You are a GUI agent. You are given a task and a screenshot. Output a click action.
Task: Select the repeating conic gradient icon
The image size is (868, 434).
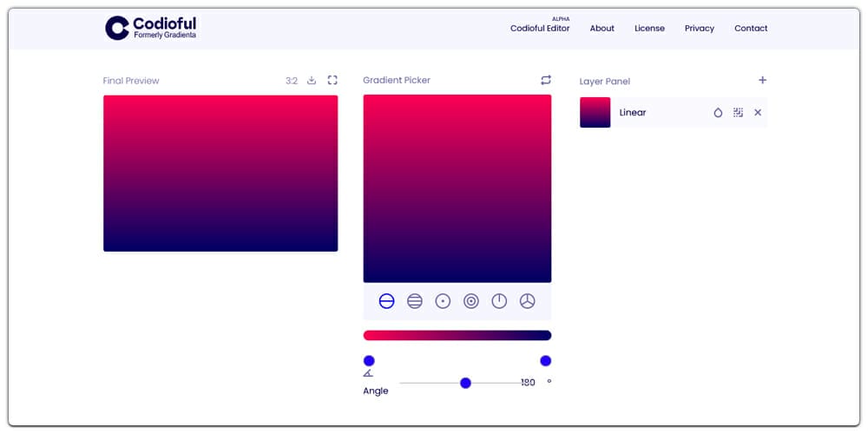click(x=527, y=301)
